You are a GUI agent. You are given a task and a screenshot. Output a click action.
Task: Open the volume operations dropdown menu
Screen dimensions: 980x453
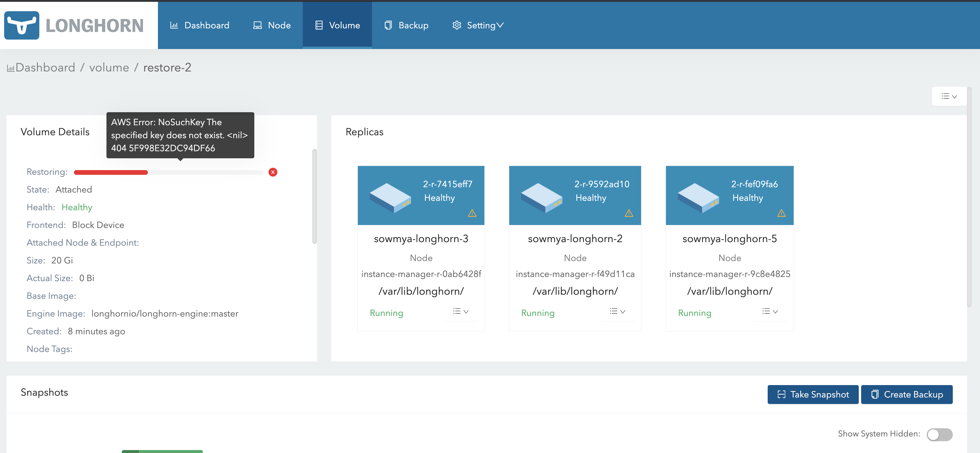pos(949,96)
